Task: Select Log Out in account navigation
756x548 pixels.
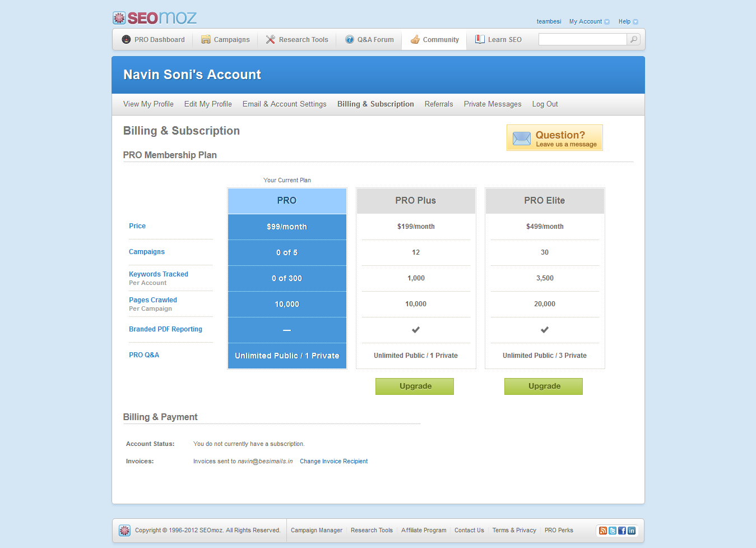Action: coord(545,104)
